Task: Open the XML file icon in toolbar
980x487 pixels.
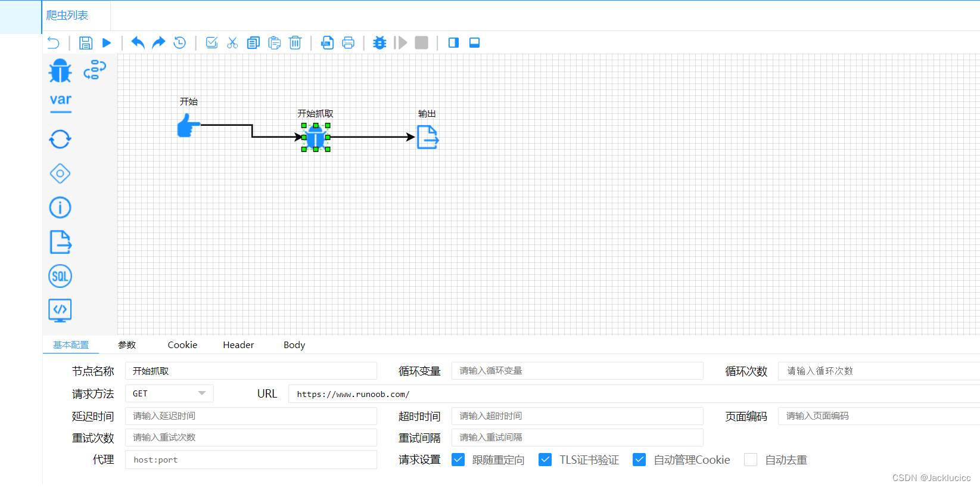Action: click(x=327, y=43)
